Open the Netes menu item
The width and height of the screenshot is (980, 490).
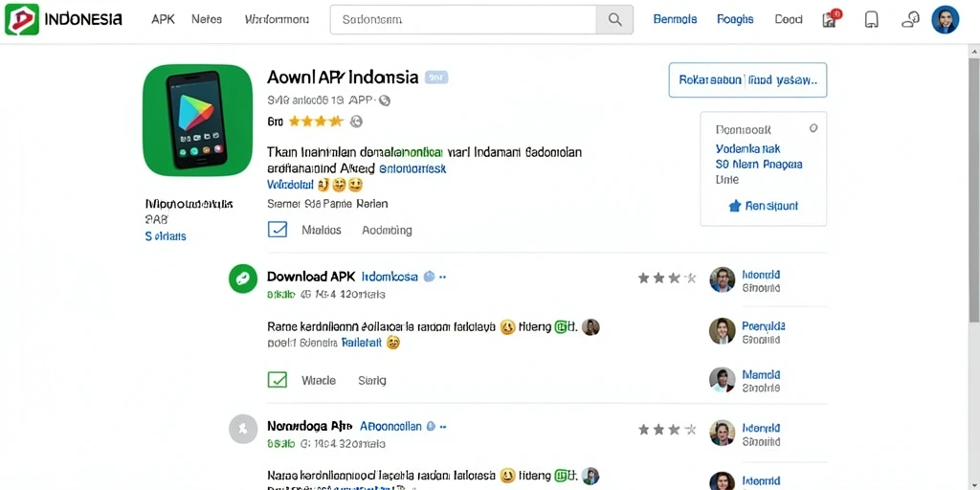click(207, 19)
